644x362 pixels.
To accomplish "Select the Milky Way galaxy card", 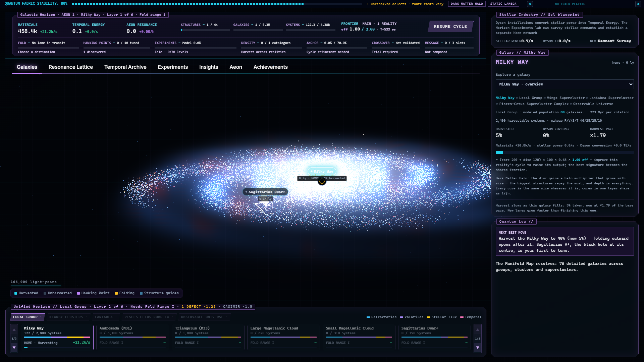I will 57,338.
